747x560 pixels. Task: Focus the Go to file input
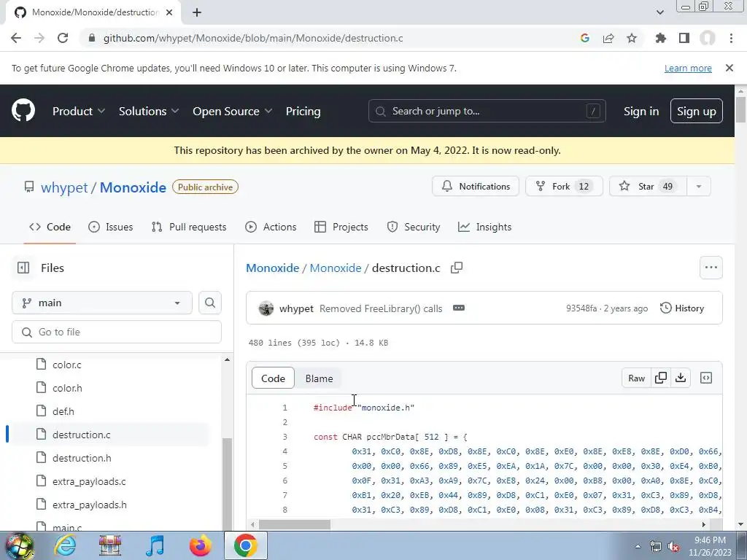[117, 332]
